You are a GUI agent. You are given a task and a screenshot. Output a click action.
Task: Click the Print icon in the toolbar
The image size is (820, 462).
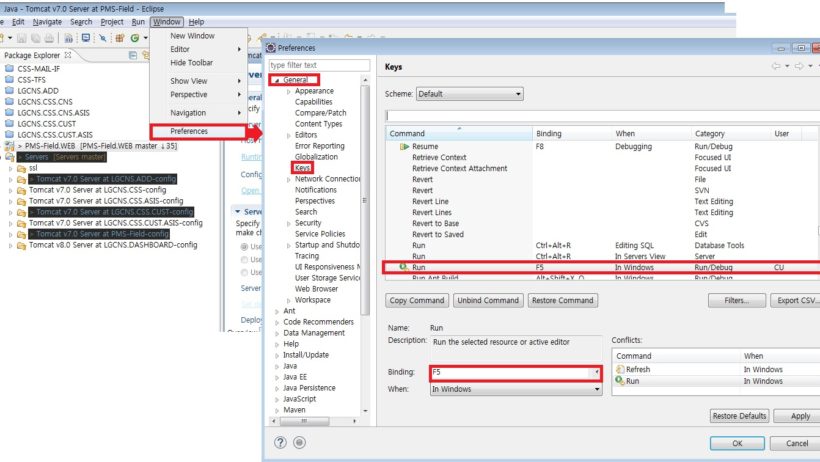[49, 38]
